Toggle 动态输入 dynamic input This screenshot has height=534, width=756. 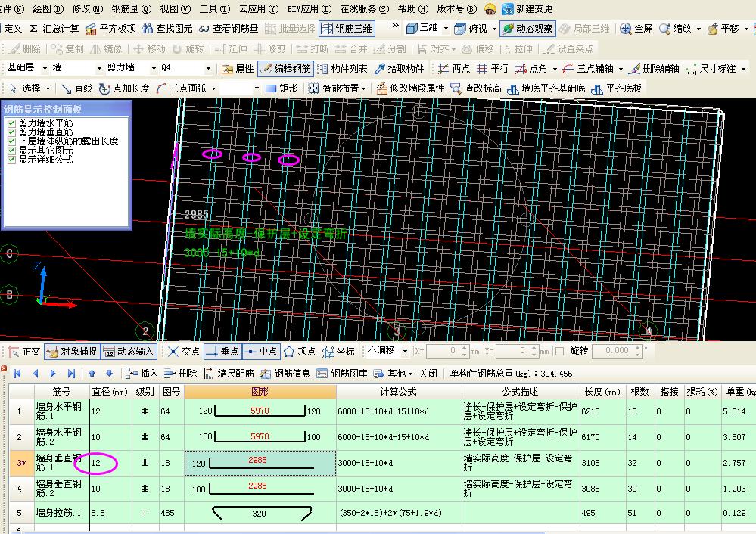click(x=129, y=352)
